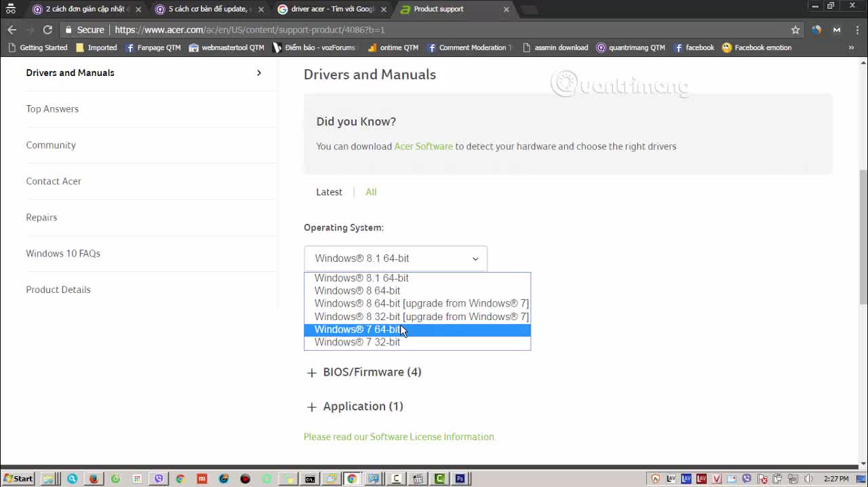Click the Secure padlock site info
This screenshot has height=487, width=868.
tap(85, 30)
